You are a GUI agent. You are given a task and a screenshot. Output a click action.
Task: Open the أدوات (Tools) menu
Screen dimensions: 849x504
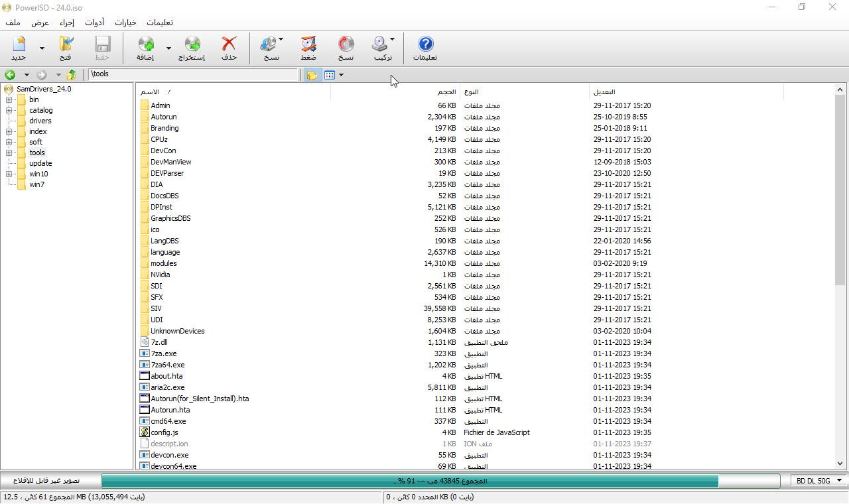pos(95,23)
